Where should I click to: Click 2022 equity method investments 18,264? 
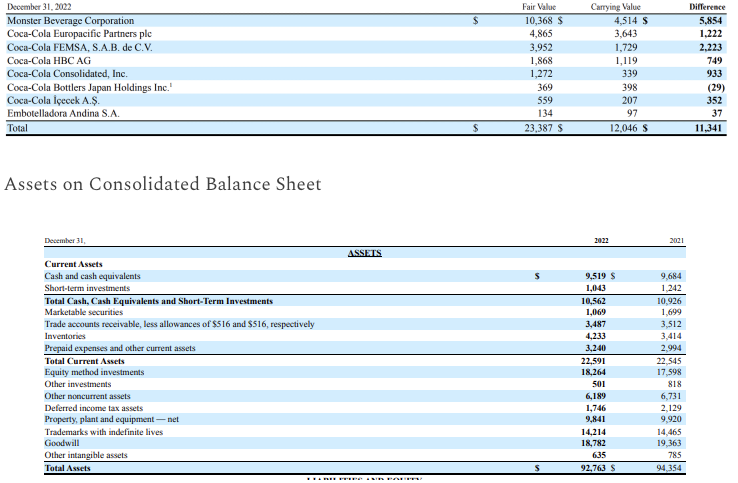pos(593,372)
